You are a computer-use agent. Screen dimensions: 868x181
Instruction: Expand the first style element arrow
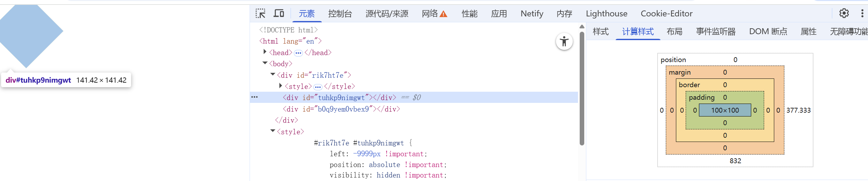pos(281,86)
